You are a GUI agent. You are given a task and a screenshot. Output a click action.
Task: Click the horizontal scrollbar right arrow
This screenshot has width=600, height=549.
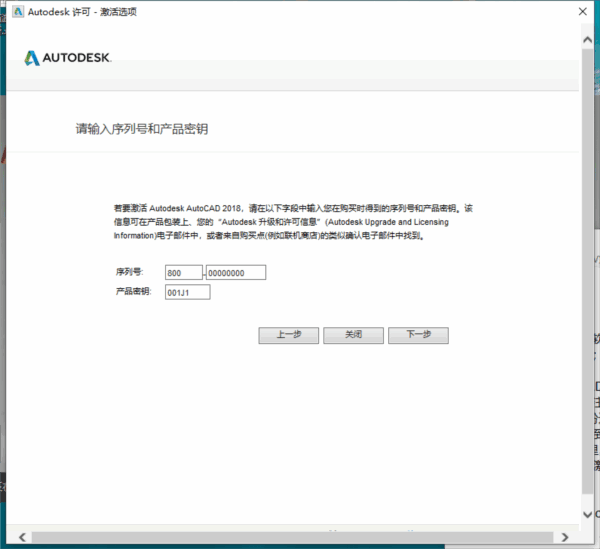(565, 537)
